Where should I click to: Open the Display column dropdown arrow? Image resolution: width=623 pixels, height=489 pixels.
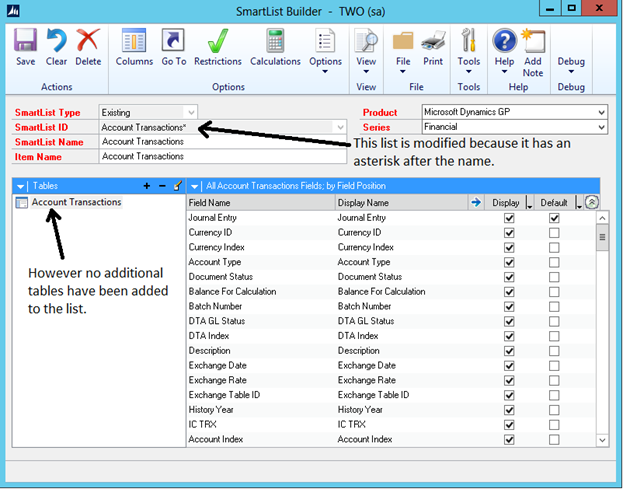click(529, 203)
